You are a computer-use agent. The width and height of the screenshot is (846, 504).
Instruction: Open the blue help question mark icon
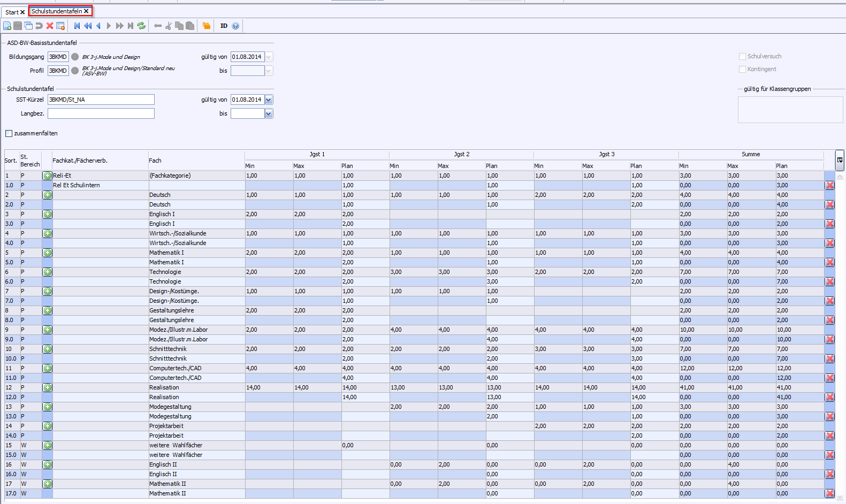coord(235,26)
